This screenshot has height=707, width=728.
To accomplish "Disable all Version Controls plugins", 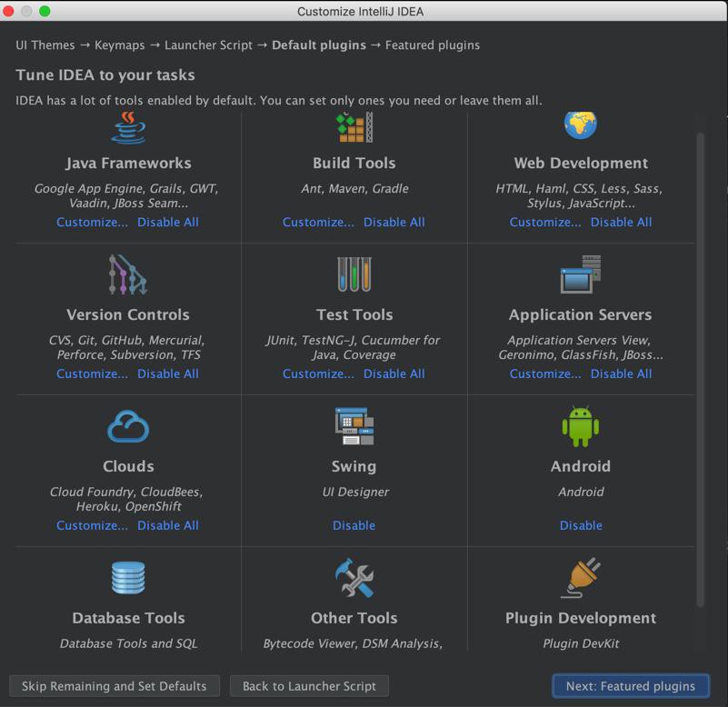I will [168, 373].
